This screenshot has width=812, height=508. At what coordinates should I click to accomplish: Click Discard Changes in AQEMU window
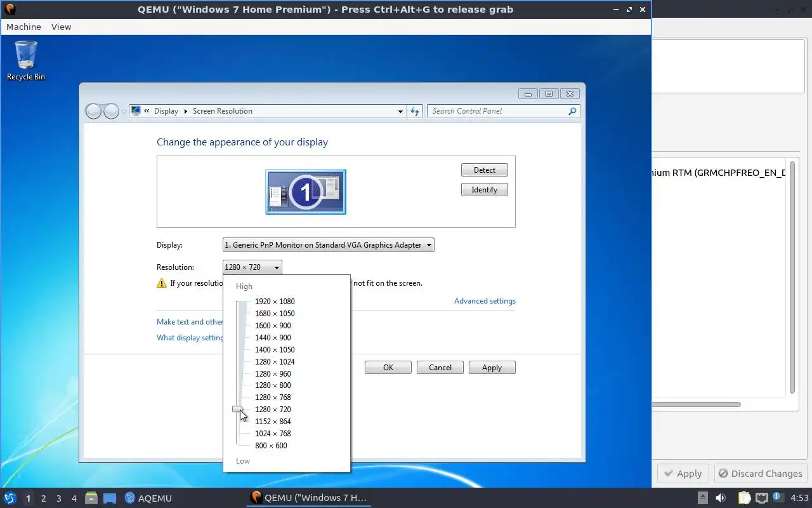760,474
